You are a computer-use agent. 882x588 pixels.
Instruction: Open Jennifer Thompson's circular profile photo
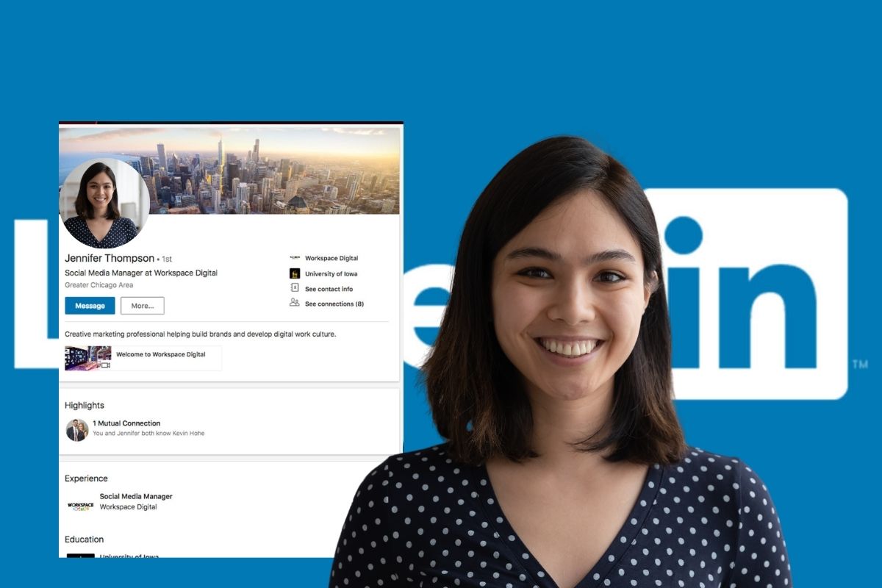[104, 203]
